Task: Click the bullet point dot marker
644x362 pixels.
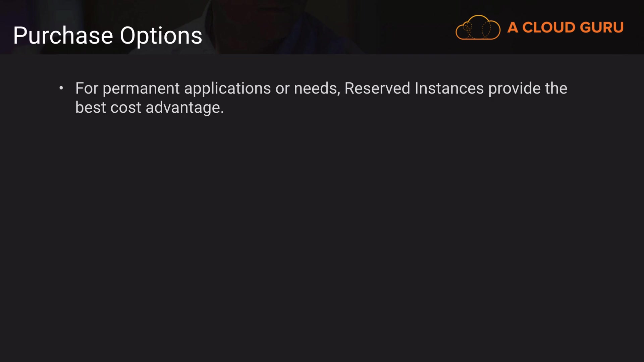Action: pyautogui.click(x=61, y=88)
